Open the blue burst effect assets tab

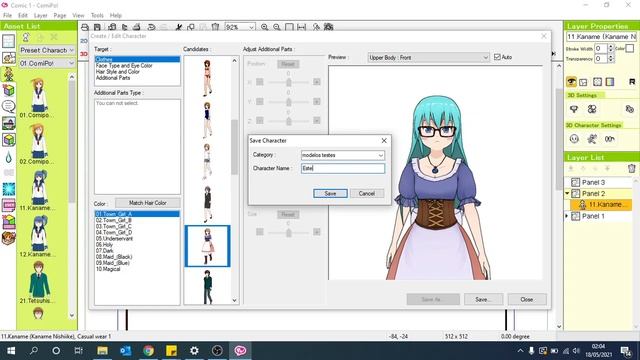tap(8, 189)
